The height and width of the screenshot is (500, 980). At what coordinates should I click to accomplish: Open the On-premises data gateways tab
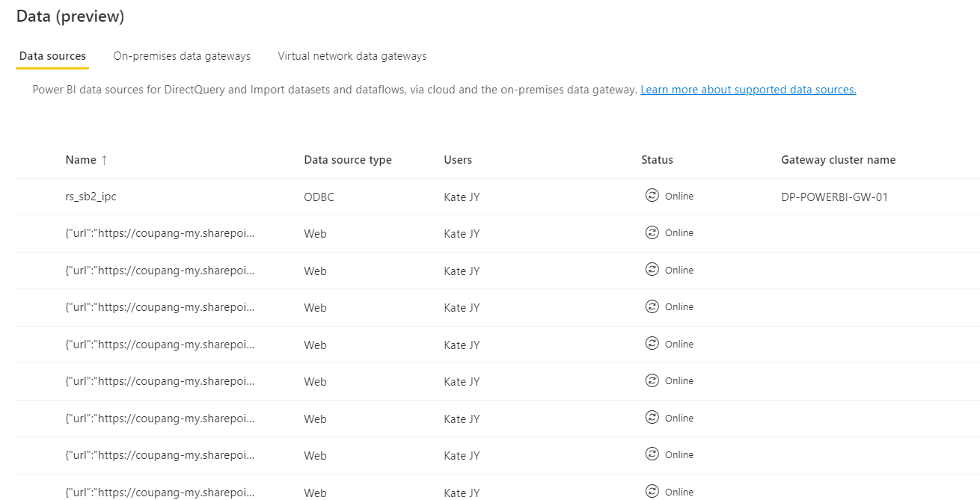[182, 56]
